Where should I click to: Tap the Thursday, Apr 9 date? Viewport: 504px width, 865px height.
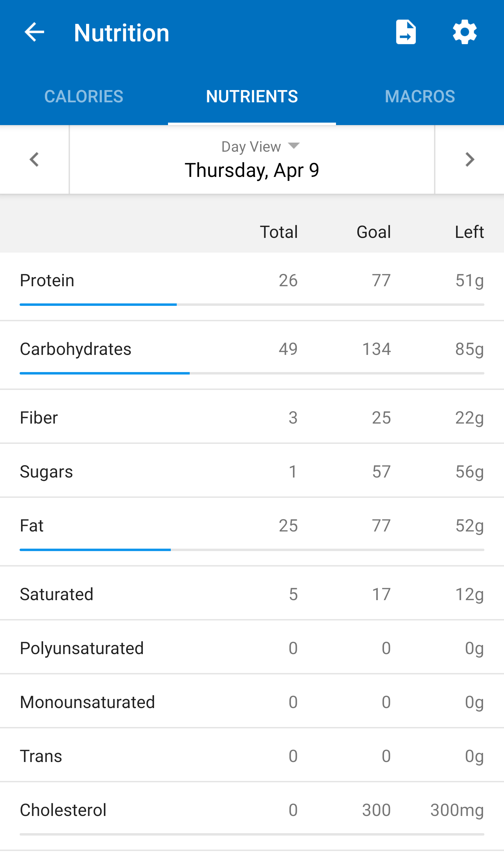click(252, 171)
